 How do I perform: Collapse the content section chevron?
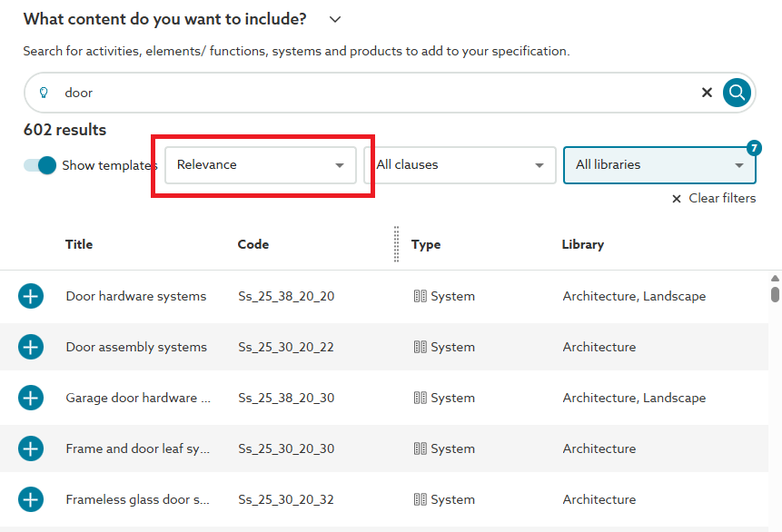tap(335, 19)
